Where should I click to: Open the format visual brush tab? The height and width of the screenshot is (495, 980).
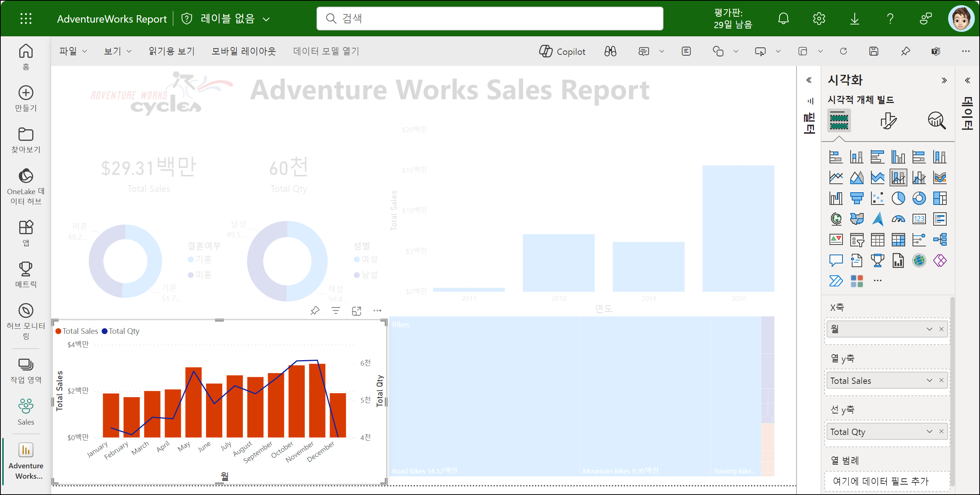click(x=888, y=121)
